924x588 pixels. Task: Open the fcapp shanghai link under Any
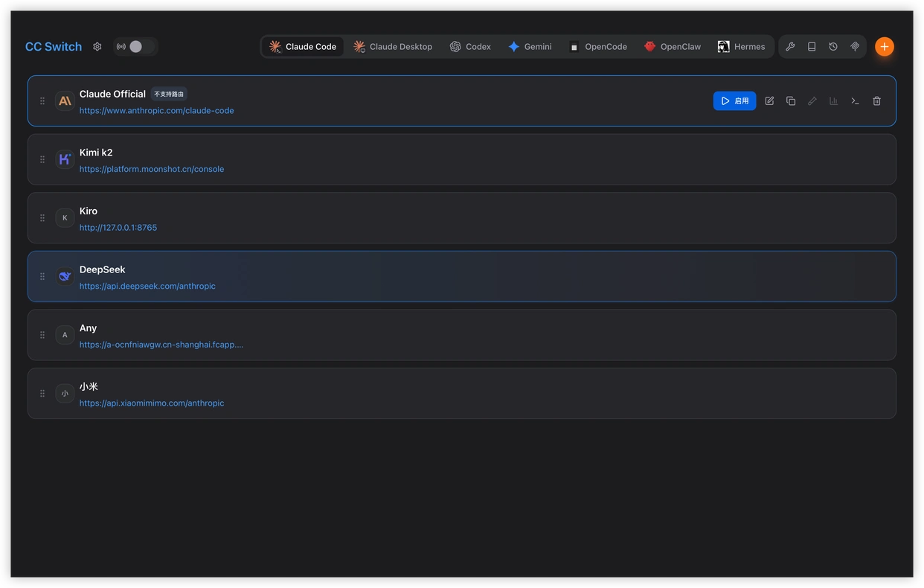point(161,345)
